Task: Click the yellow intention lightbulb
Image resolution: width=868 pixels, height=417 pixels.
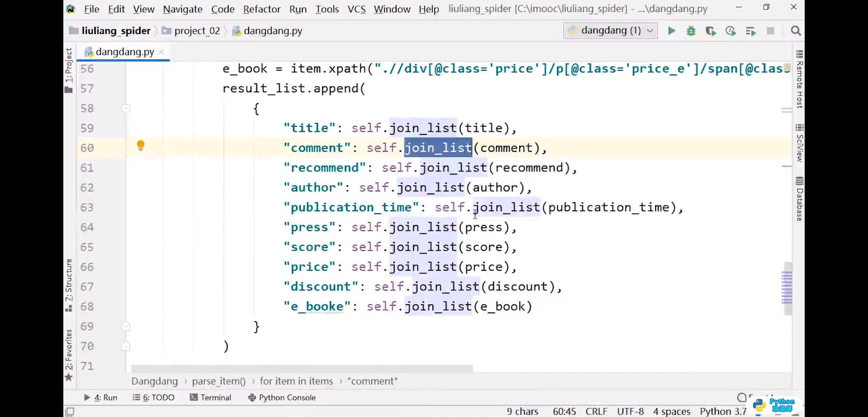Action: point(141,146)
